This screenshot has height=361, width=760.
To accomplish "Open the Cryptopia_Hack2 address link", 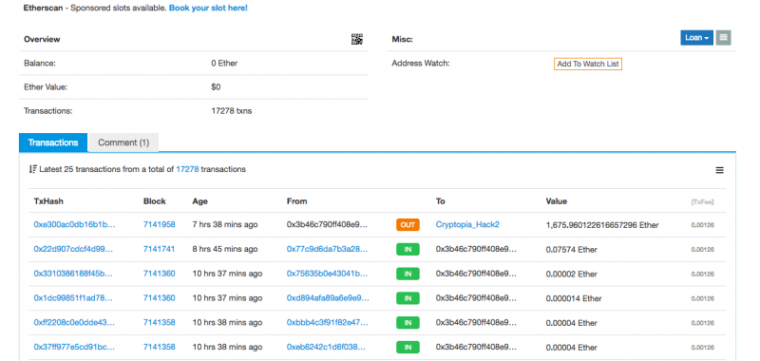I will tap(468, 224).
